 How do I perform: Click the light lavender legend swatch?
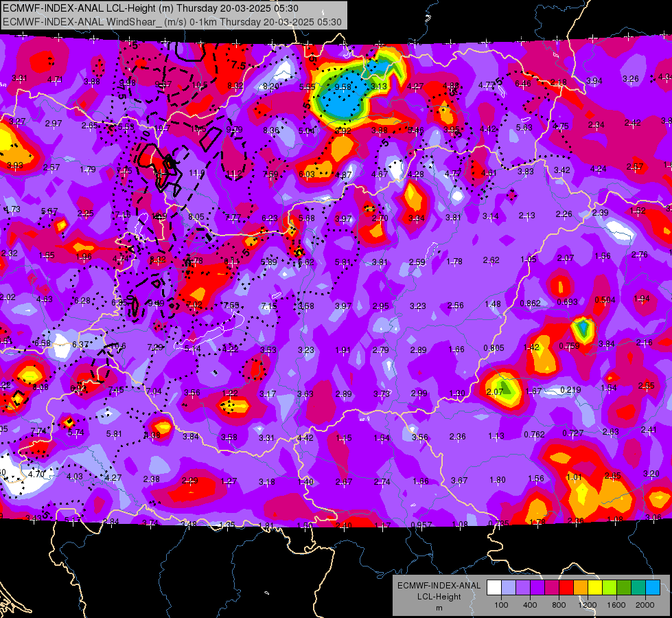pyautogui.click(x=509, y=587)
